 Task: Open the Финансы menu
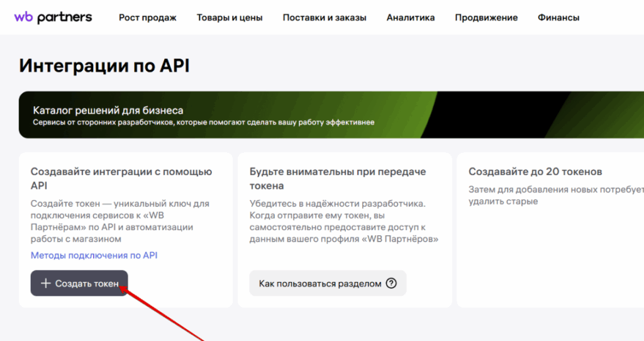pyautogui.click(x=558, y=18)
